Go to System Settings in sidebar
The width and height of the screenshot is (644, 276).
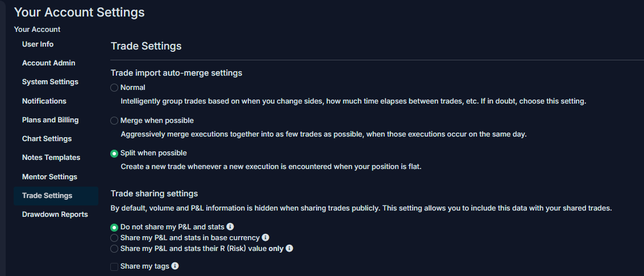coord(50,82)
